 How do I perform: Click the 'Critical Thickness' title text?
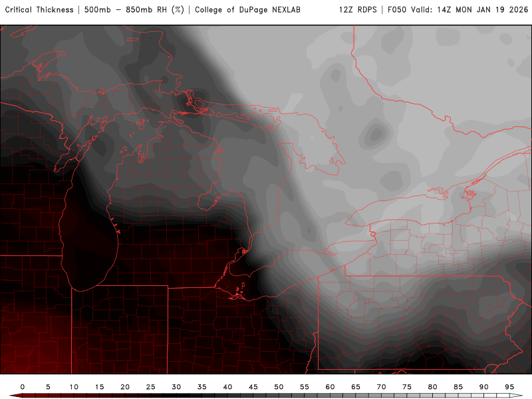(x=39, y=10)
